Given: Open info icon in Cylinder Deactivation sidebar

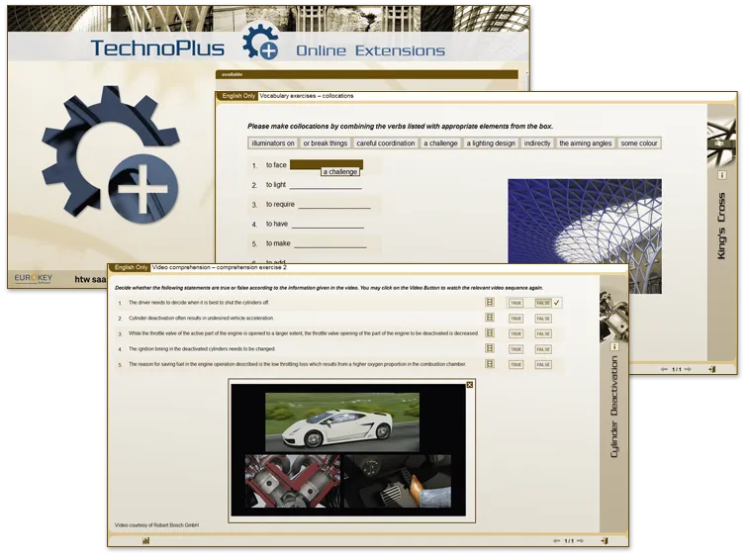Looking at the screenshot, I should tap(614, 346).
